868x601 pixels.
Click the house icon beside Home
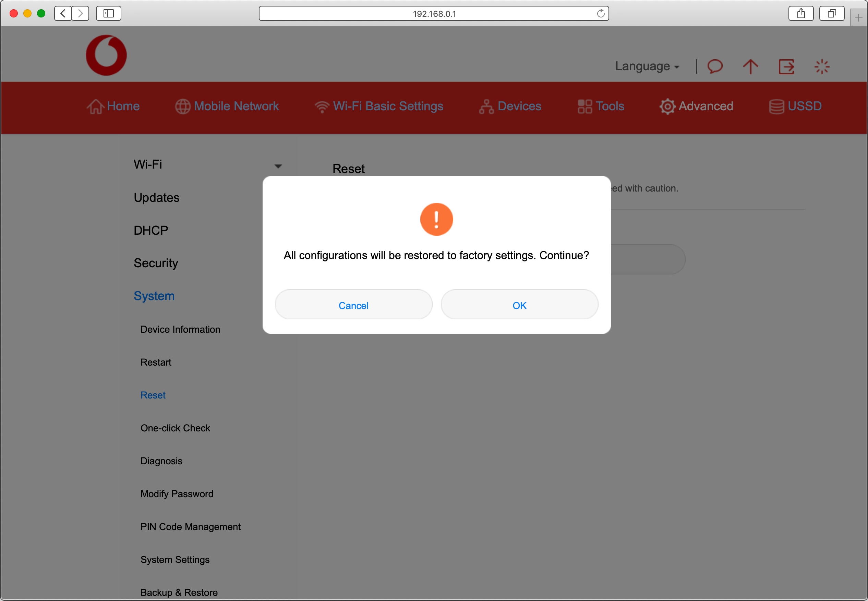click(95, 106)
